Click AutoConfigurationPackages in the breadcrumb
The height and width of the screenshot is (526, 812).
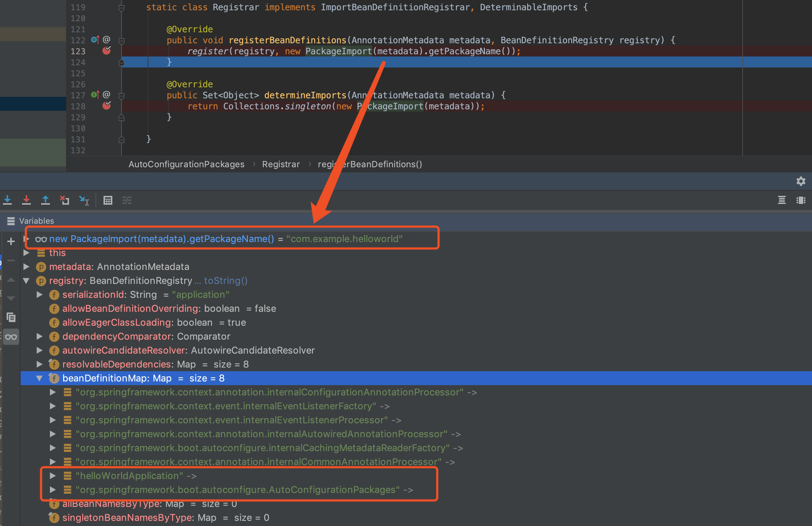[186, 164]
